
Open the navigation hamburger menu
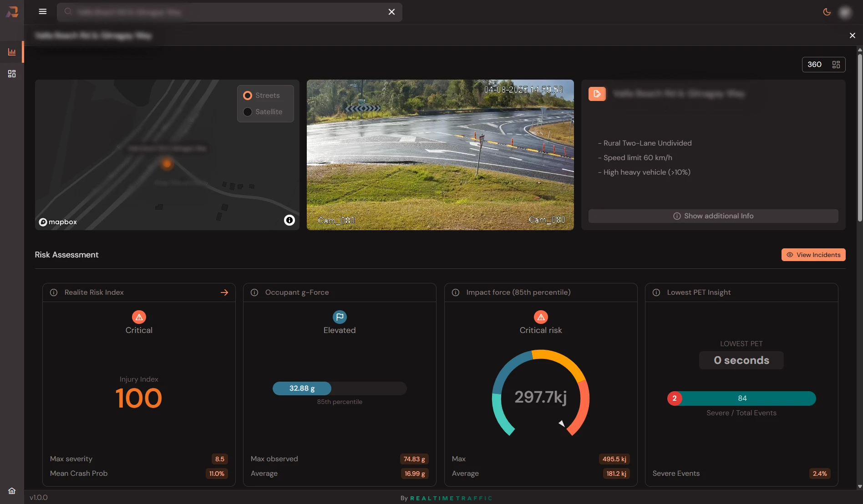pyautogui.click(x=42, y=11)
